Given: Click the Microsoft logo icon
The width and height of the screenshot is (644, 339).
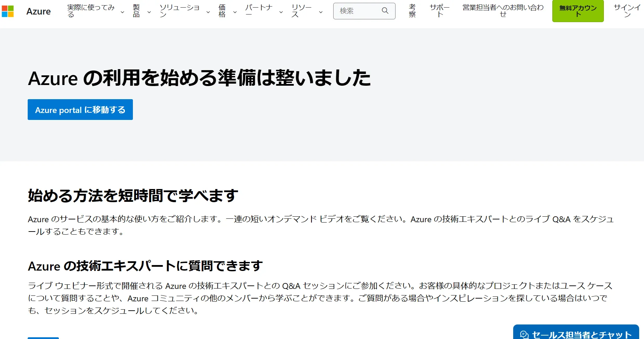Looking at the screenshot, I should point(8,11).
